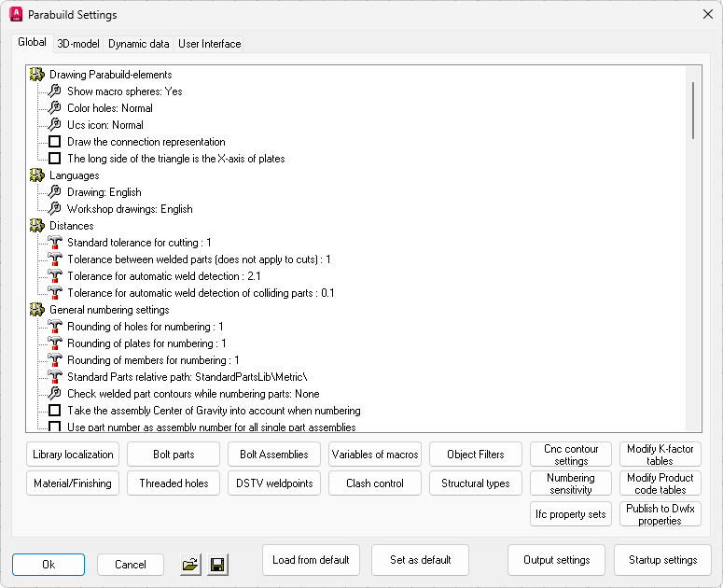
Task: Click the Numbering sensitivity button
Action: tap(571, 483)
